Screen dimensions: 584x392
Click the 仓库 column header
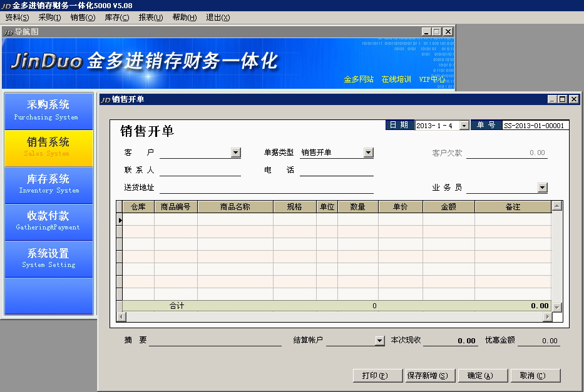tap(138, 207)
